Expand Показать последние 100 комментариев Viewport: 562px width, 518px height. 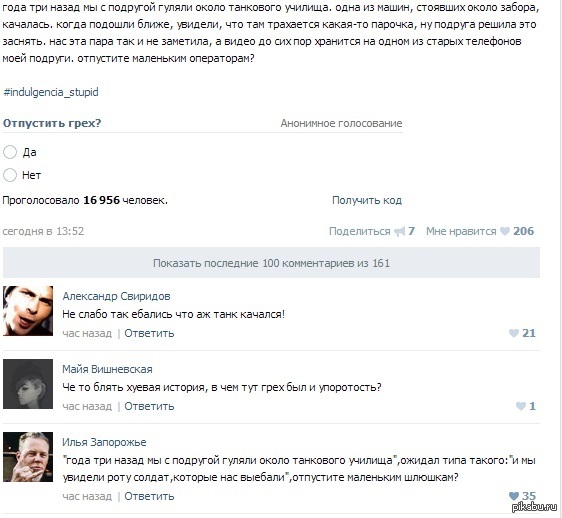click(x=271, y=263)
